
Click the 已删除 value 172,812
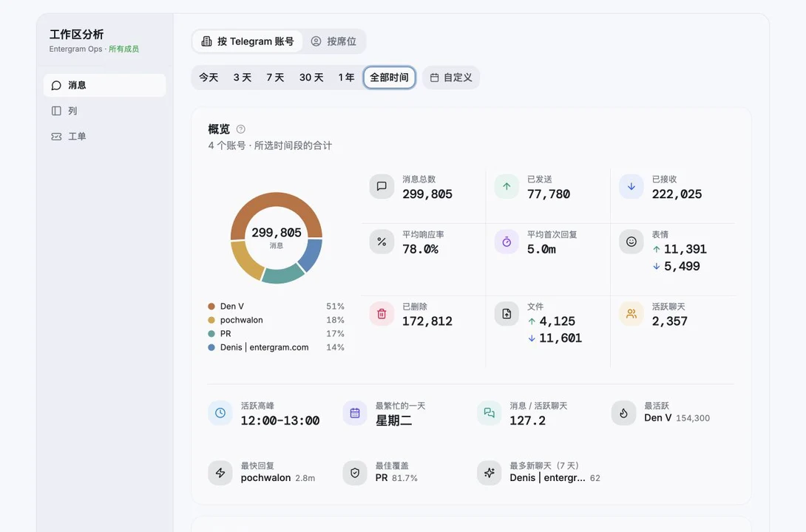[x=427, y=321]
